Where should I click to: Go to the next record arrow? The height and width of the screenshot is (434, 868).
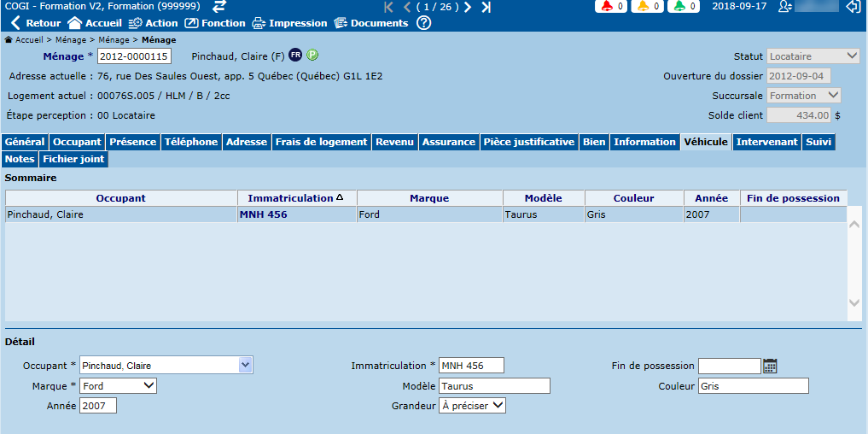tap(468, 7)
